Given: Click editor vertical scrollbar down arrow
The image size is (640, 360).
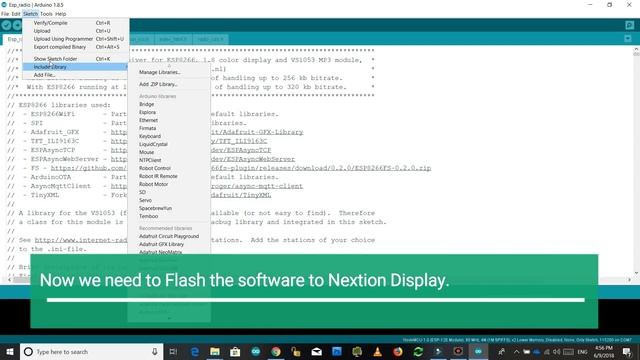Looking at the screenshot, I should click(636, 273).
